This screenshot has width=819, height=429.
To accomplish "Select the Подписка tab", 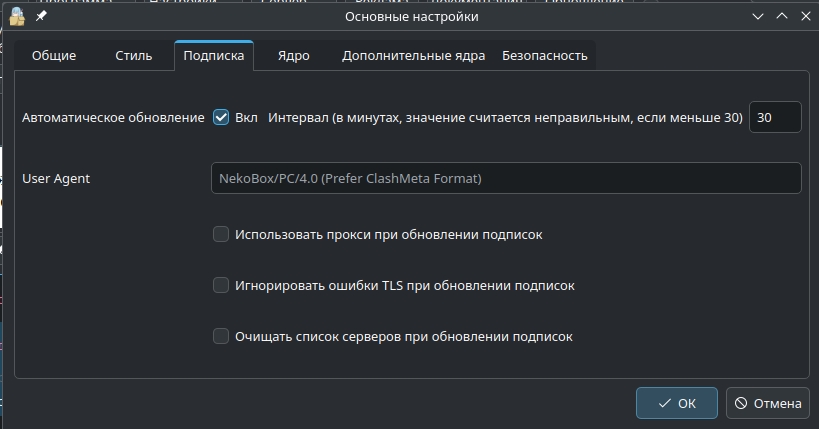I will 213,56.
